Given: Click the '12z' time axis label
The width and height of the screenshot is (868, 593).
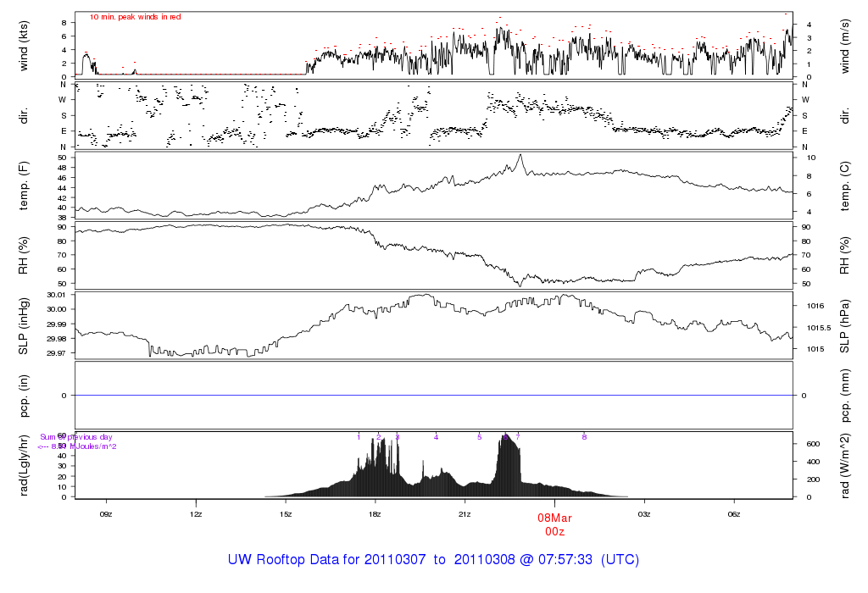Looking at the screenshot, I should coord(196,513).
